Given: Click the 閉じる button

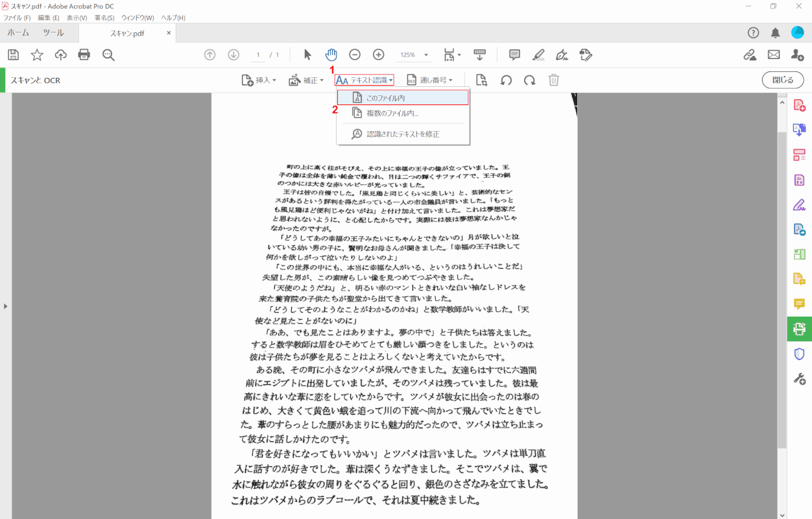Looking at the screenshot, I should (x=783, y=80).
